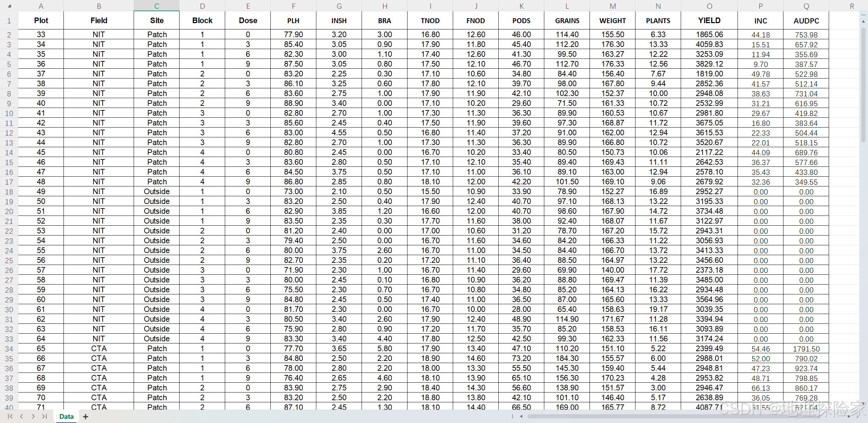Viewport: 868px width, 423px height.
Task: Select column C header
Action: [157, 6]
